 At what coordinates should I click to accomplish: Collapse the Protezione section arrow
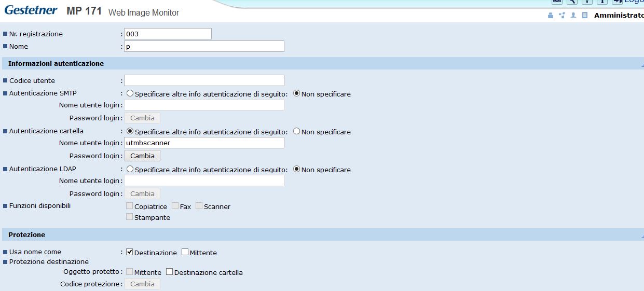point(642,237)
